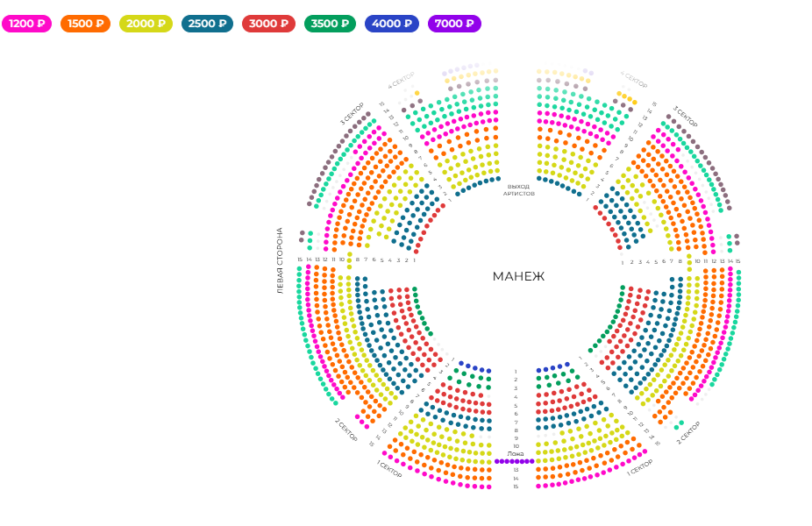Click row number 1 in the column above Ложа
812x526 pixels.
[516, 372]
